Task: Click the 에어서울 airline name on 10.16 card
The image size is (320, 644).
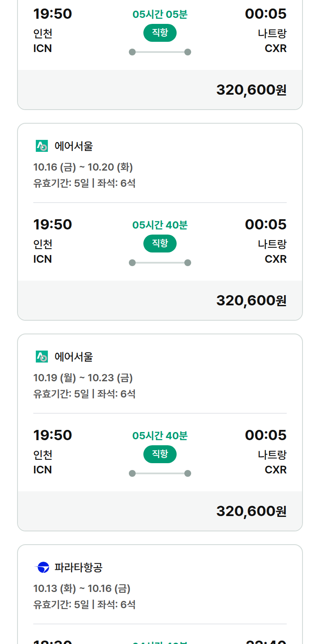Action: 74,146
